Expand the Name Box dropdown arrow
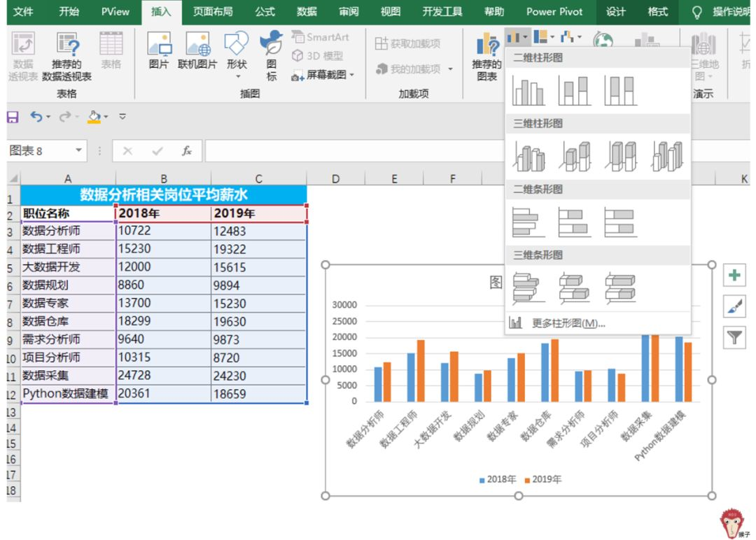Viewport: 756px width, 540px height. tap(78, 151)
